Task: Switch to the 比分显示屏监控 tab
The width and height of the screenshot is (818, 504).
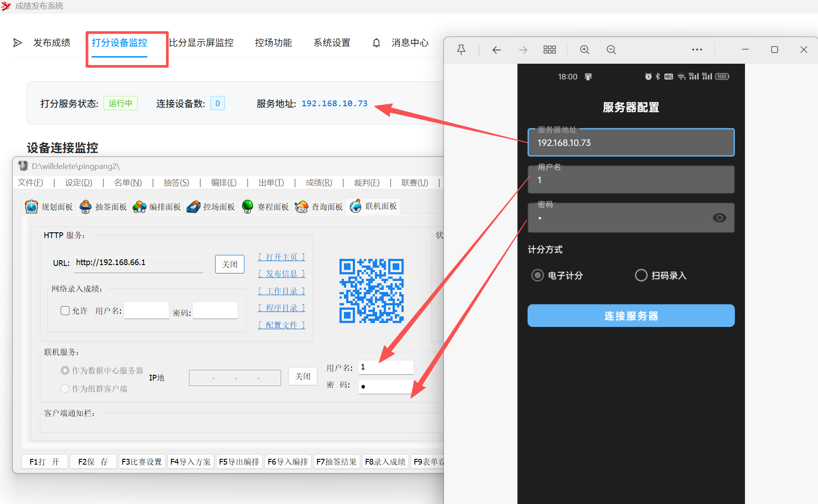Action: click(201, 43)
